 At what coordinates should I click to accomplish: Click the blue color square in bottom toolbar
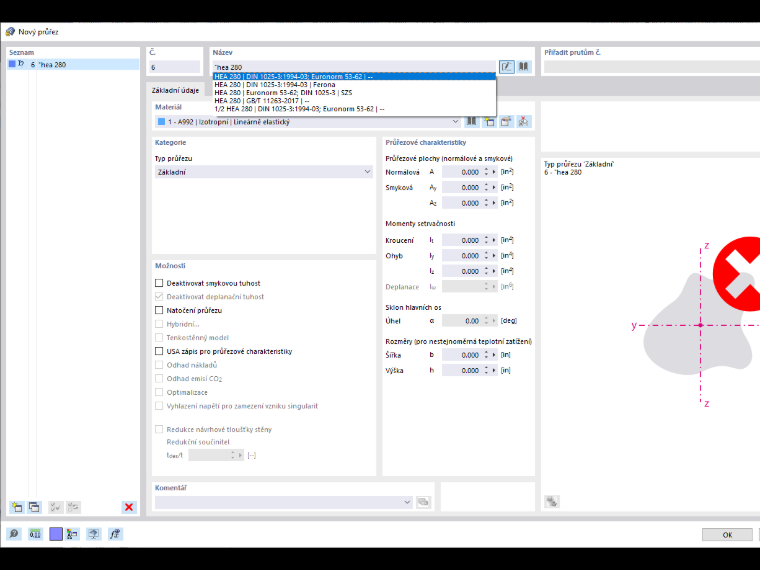[56, 534]
